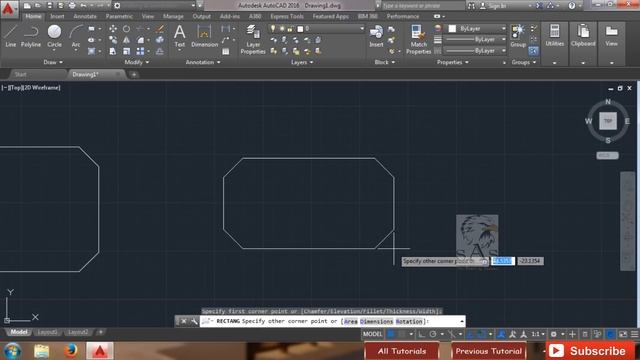This screenshot has height=360, width=640.
Task: Select the Arc tool
Action: pos(76,36)
